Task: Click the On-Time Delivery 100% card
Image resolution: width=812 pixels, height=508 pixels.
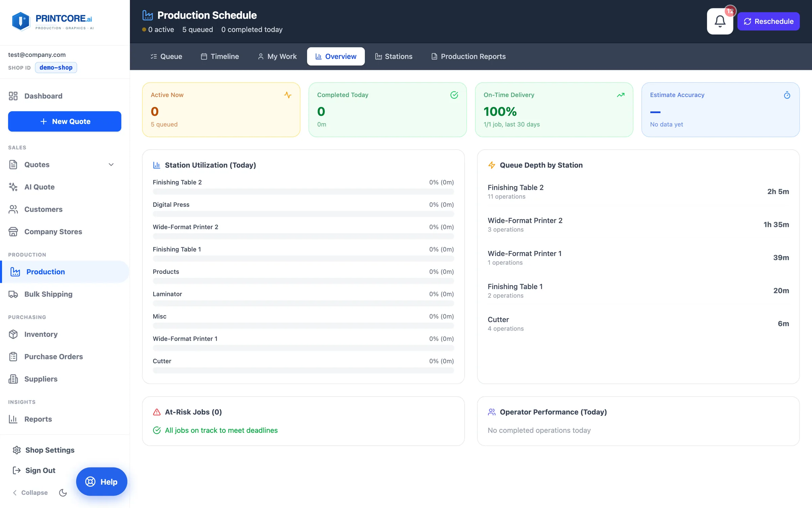Action: 554,110
